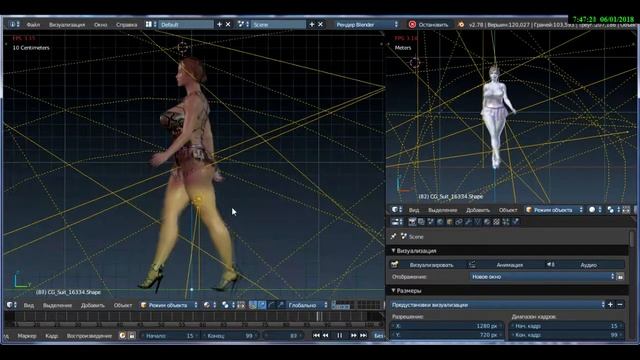Screen dimensions: 640x360
Task: Select the World tab in Properties
Action: [x=440, y=222]
